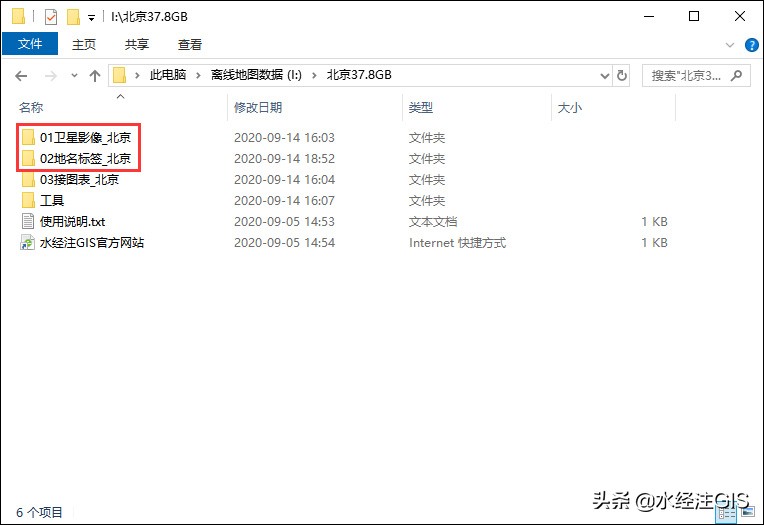The image size is (764, 525).
Task: Select the 03接图表_北京 folder icon
Action: click(28, 179)
